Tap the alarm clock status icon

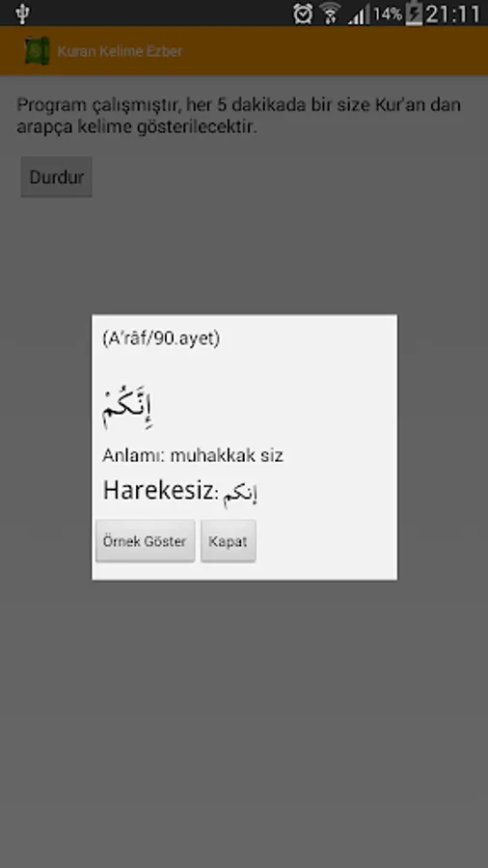[303, 14]
